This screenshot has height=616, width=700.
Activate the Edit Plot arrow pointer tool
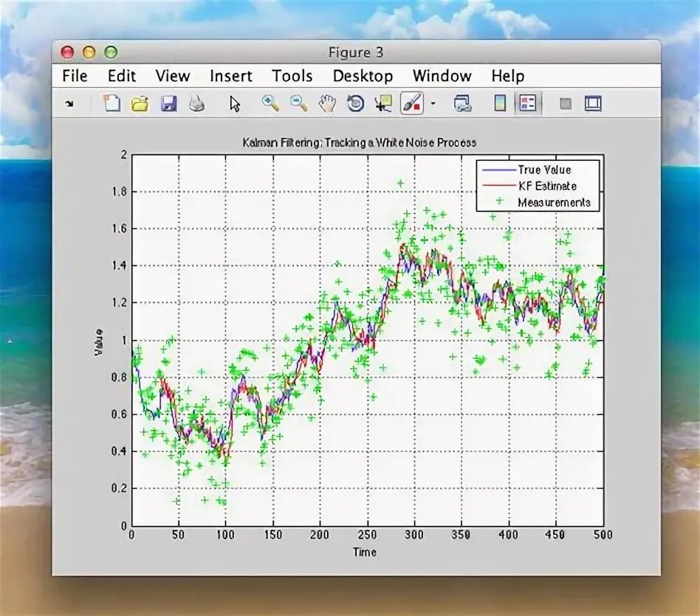(235, 104)
